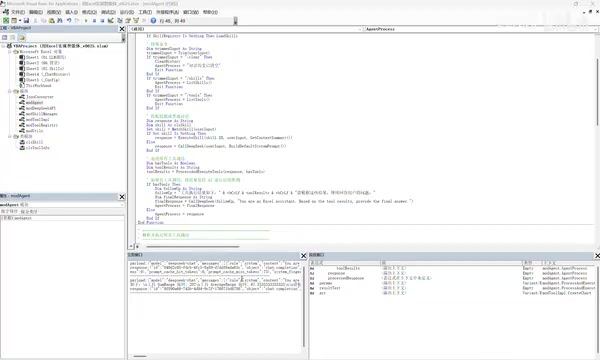This screenshot has width=600, height=360.
Task: Click the View Microsoft Excel toolbar icon
Action: [6, 21]
